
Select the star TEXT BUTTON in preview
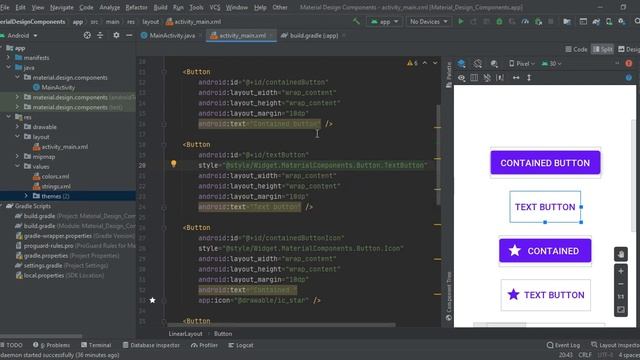tap(545, 295)
